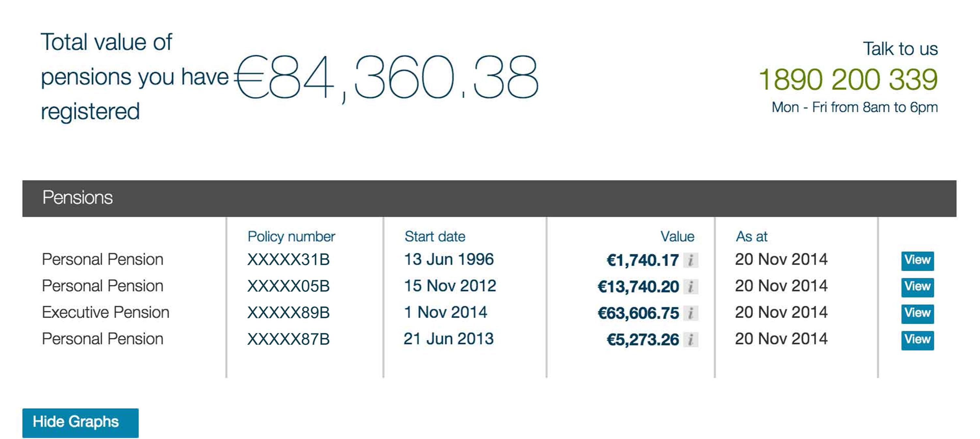Hide the graphs section
This screenshot has width=980, height=439.
80,423
